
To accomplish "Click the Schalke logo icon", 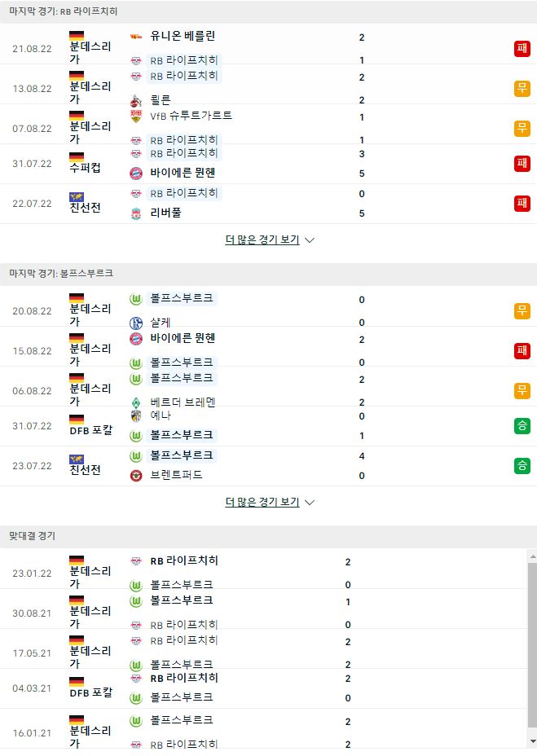I will coord(136,323).
